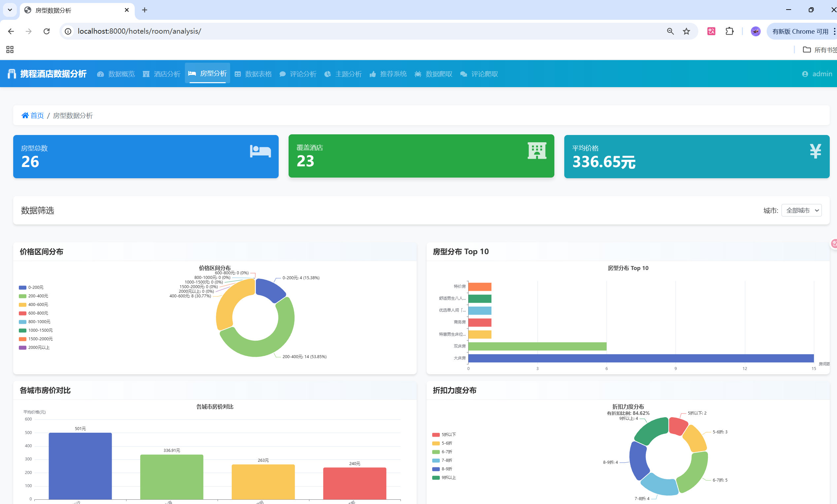Image resolution: width=837 pixels, height=504 pixels.
Task: Click the 8-9折 legend color swatch
Action: (x=436, y=469)
